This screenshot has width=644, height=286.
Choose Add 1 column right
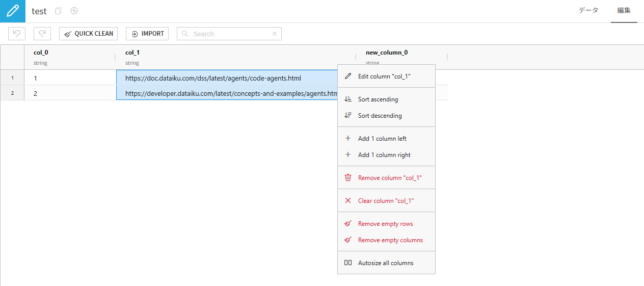384,155
